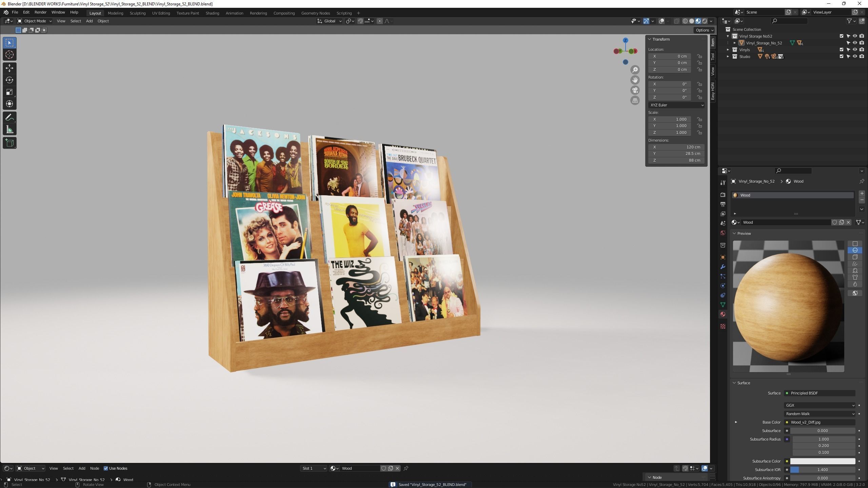
Task: Lock the Scale Z value
Action: coord(699,133)
